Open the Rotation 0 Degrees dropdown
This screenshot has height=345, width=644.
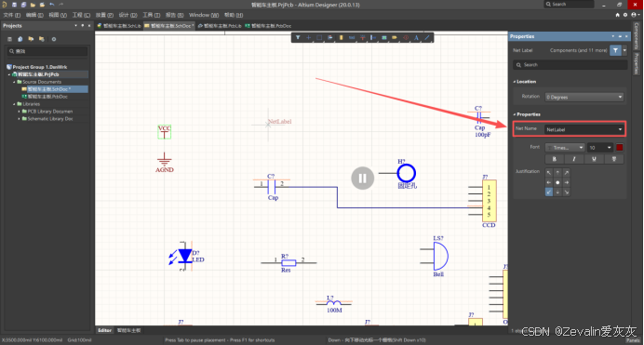584,98
